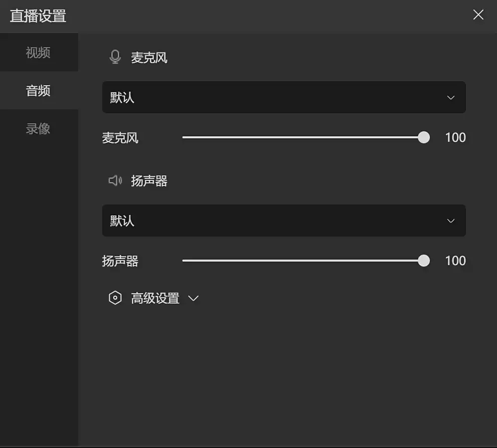Click the hexagon settings icon beside 高级设置
The height and width of the screenshot is (448, 497).
click(115, 297)
